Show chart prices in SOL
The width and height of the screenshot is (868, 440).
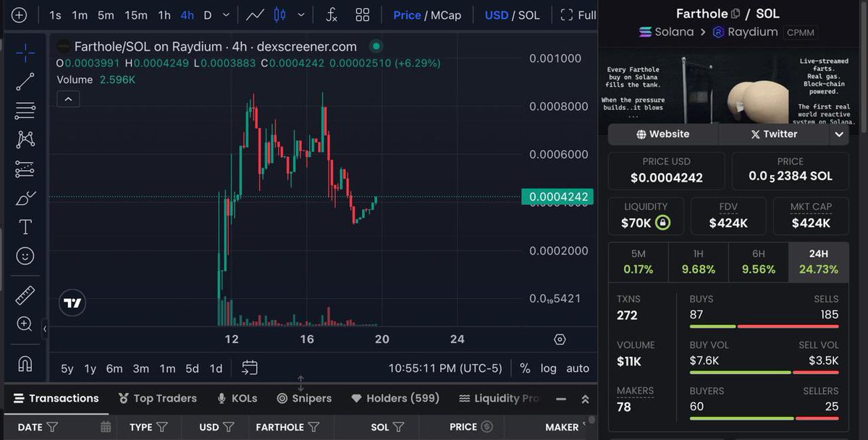pyautogui.click(x=528, y=15)
